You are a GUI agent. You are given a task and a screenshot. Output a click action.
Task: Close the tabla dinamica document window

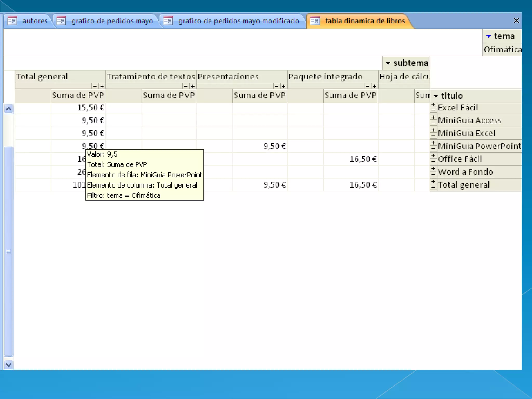[516, 21]
